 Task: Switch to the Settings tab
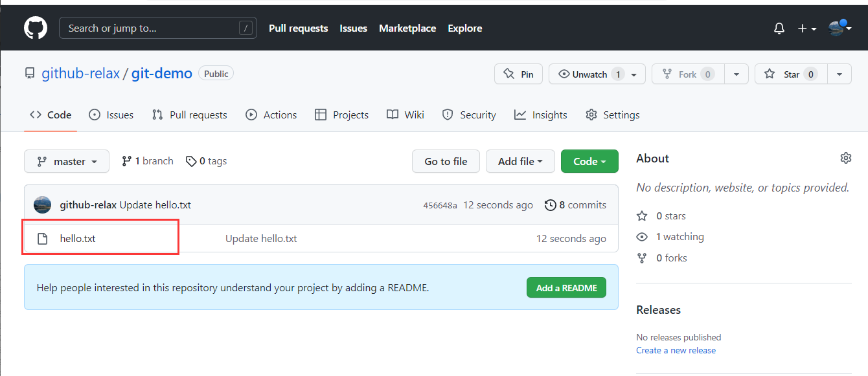click(613, 115)
